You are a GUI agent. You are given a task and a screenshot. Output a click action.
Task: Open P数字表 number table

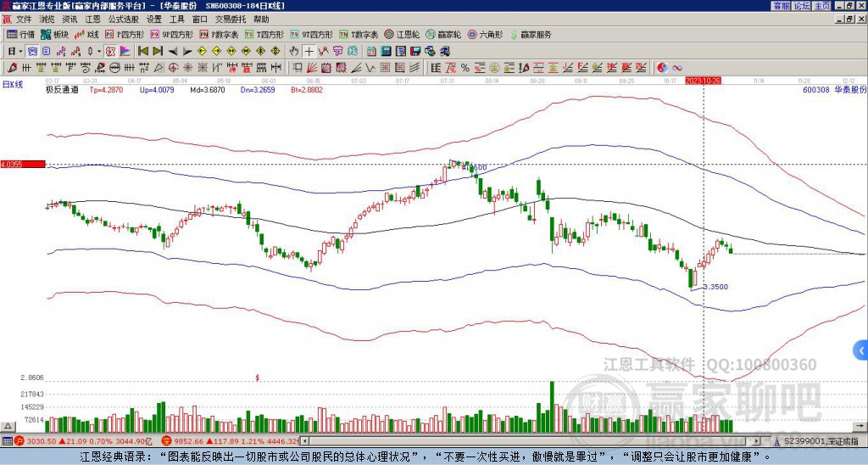point(219,34)
